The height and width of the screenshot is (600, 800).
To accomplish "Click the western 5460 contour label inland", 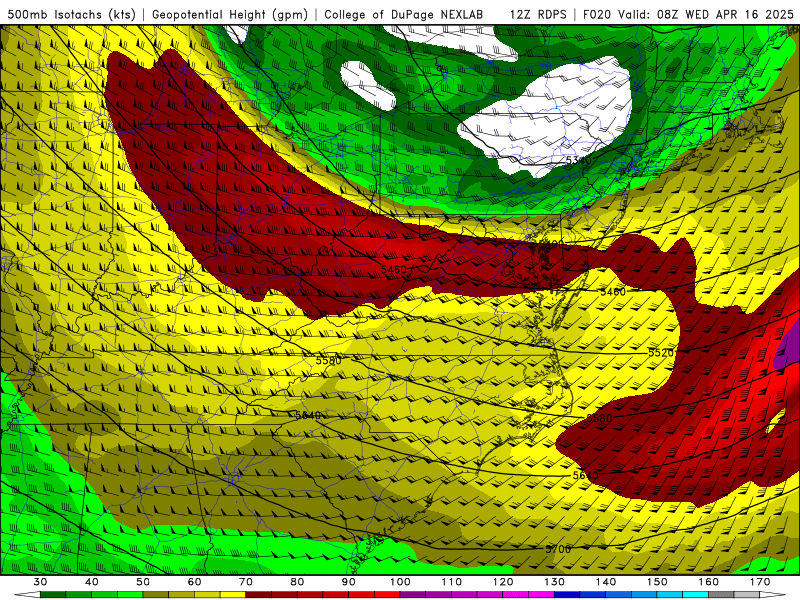I will click(x=394, y=269).
